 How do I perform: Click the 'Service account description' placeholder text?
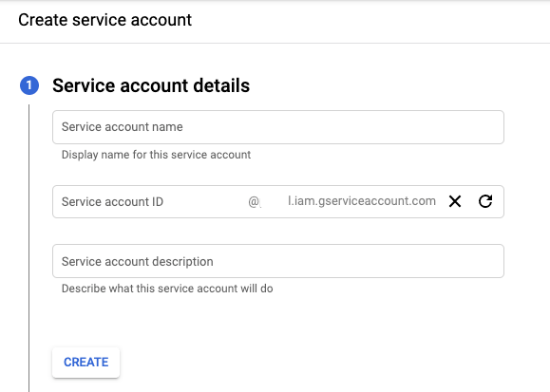[x=137, y=262]
